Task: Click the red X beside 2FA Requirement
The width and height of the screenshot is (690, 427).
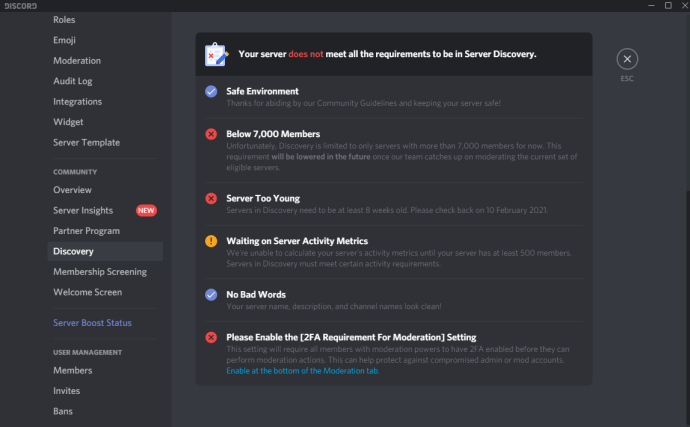Action: pyautogui.click(x=211, y=337)
